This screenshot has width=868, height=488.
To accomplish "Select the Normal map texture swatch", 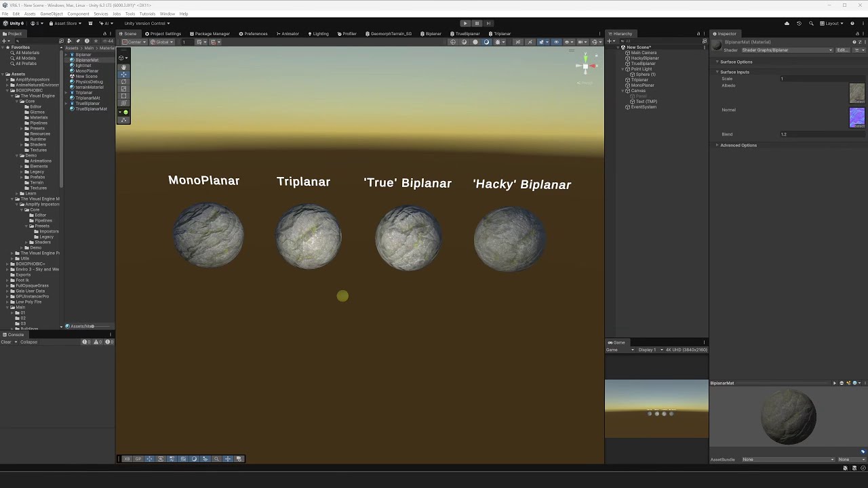I will tap(857, 118).
